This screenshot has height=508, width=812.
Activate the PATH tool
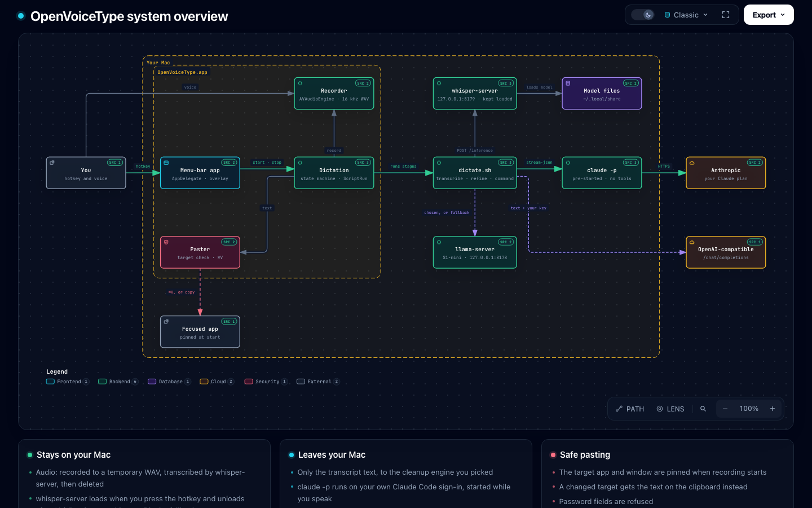coord(630,409)
